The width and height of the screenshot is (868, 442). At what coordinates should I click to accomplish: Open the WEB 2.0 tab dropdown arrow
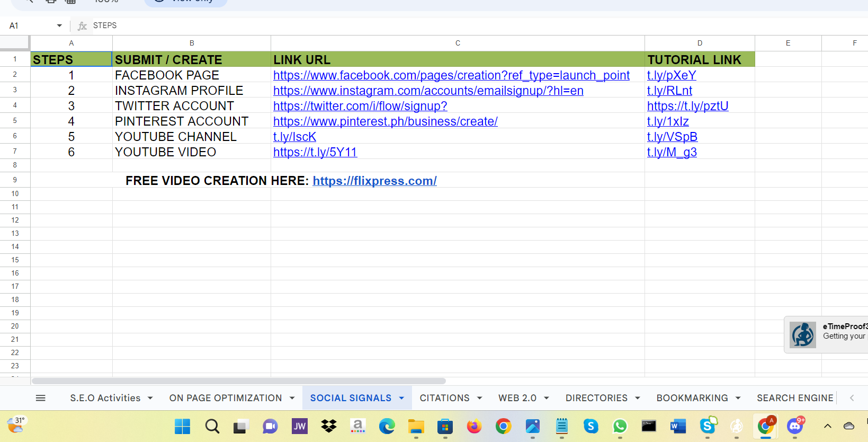[x=547, y=398]
